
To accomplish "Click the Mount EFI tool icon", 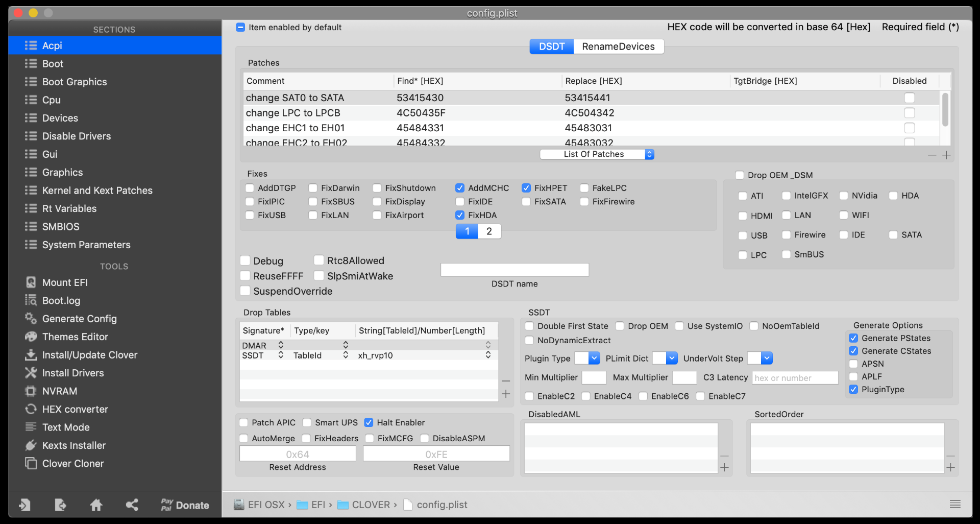I will tap(31, 282).
